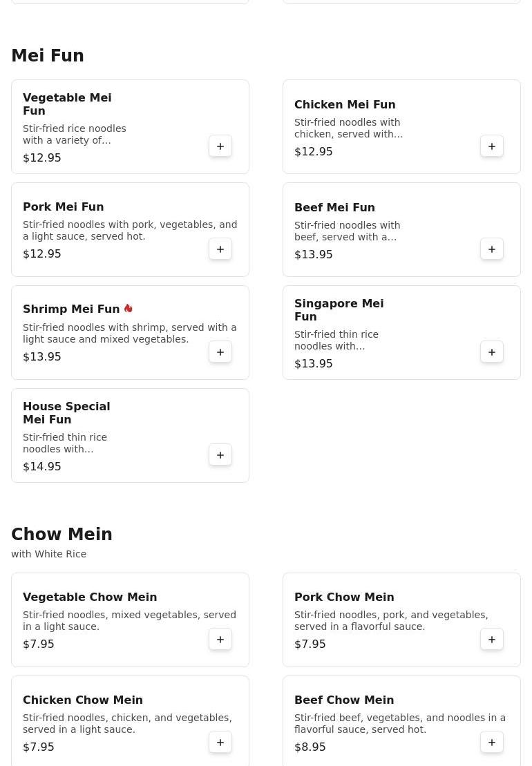Click the spicy flame icon on Shrimp Mei Fun
The height and width of the screenshot is (766, 532).
pos(128,309)
